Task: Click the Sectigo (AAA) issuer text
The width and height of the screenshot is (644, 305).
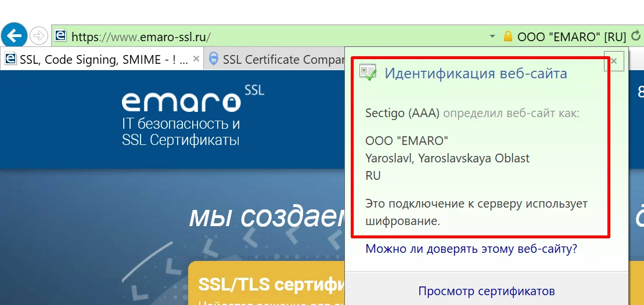Action: pyautogui.click(x=402, y=113)
